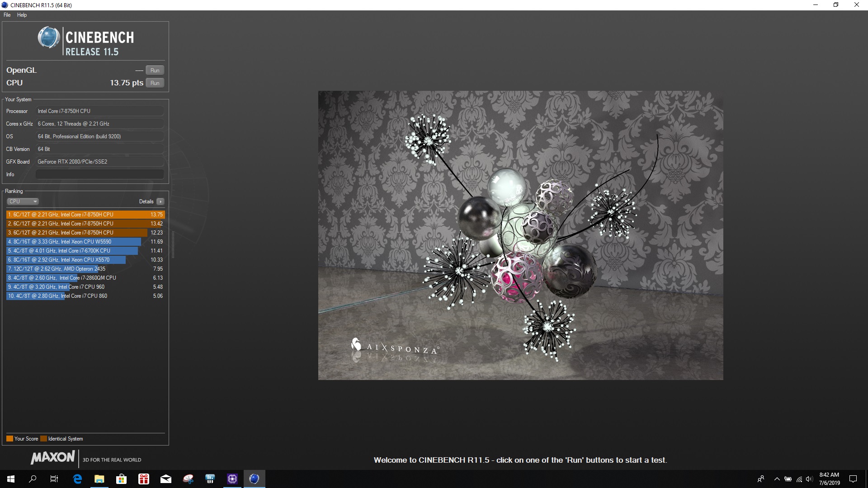
Task: Launch Microsoft Edge from the taskbar
Action: pos(77,479)
